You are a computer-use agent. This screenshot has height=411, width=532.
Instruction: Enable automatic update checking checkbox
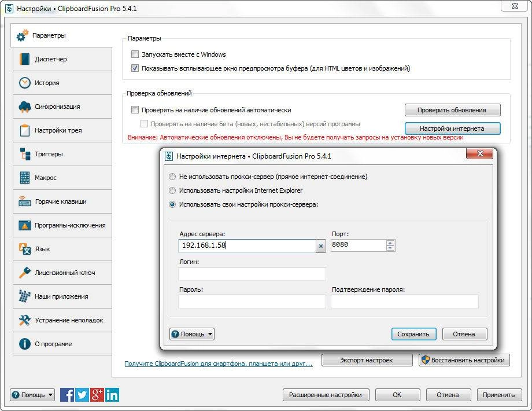tap(135, 110)
